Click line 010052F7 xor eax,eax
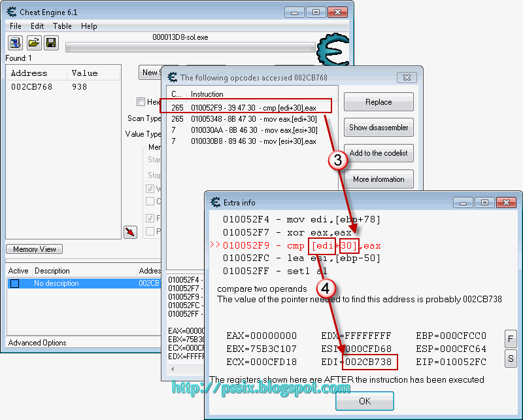 click(x=287, y=232)
